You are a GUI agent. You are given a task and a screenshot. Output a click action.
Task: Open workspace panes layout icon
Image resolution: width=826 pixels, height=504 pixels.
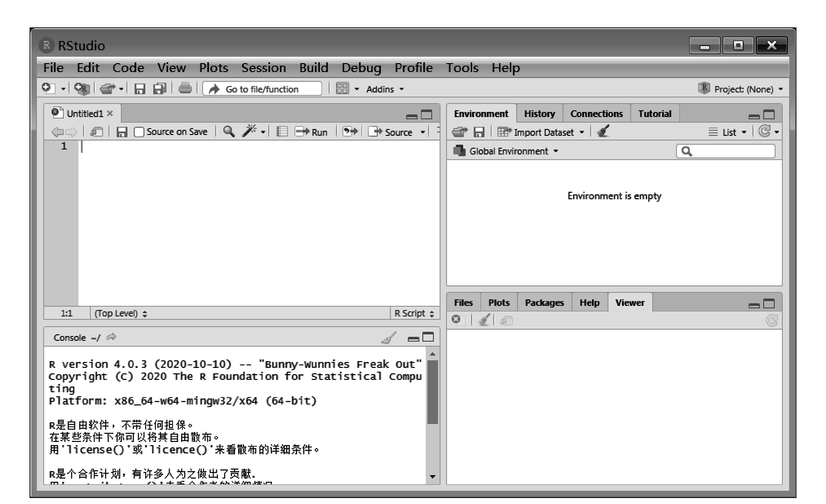point(342,89)
